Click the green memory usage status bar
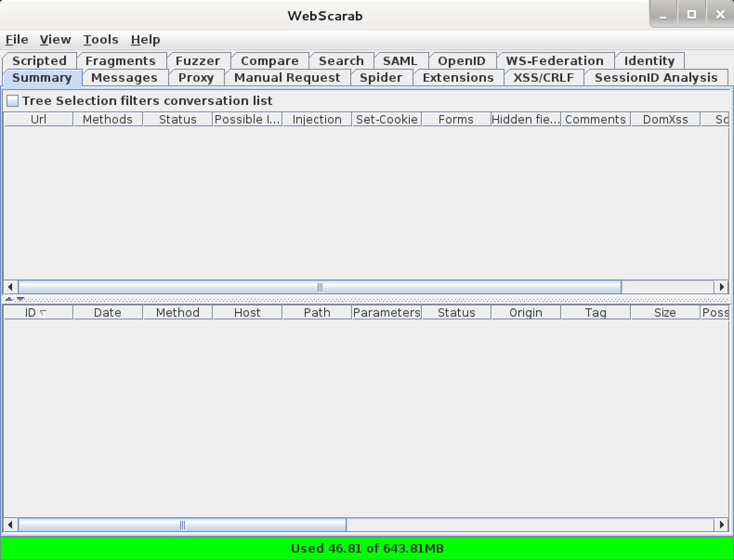 (367, 548)
